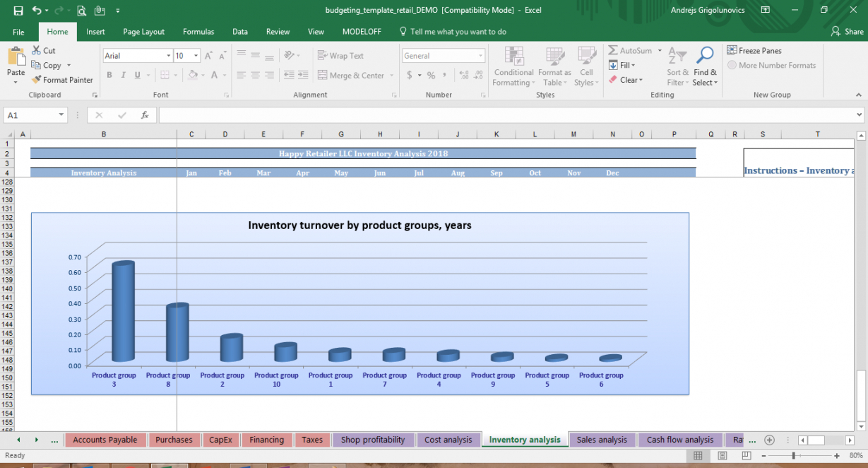Expand the General number format dropdown
Screen dimensions: 868x468
480,56
